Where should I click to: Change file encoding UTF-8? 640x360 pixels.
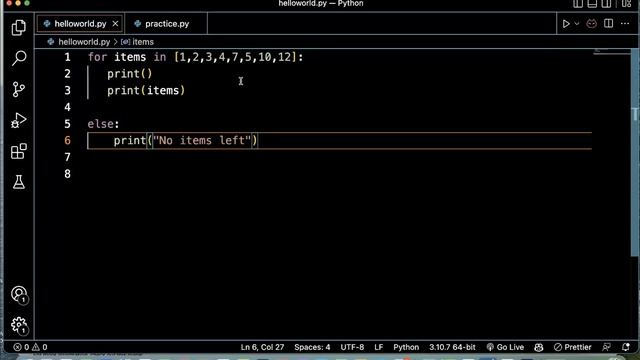(x=352, y=347)
